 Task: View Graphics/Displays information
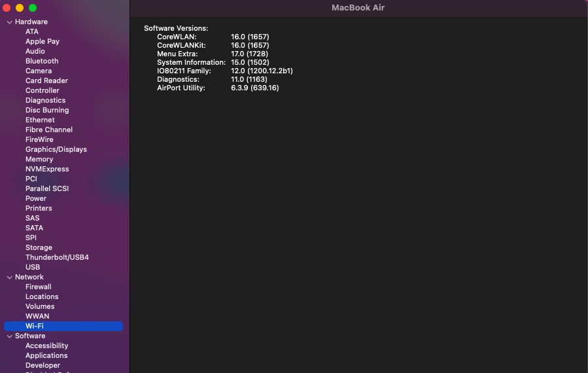click(x=56, y=149)
